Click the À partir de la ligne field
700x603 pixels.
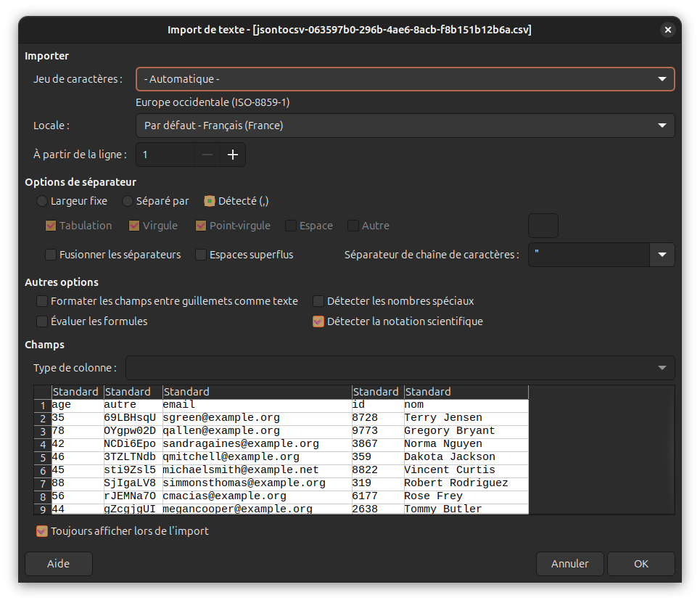(165, 155)
